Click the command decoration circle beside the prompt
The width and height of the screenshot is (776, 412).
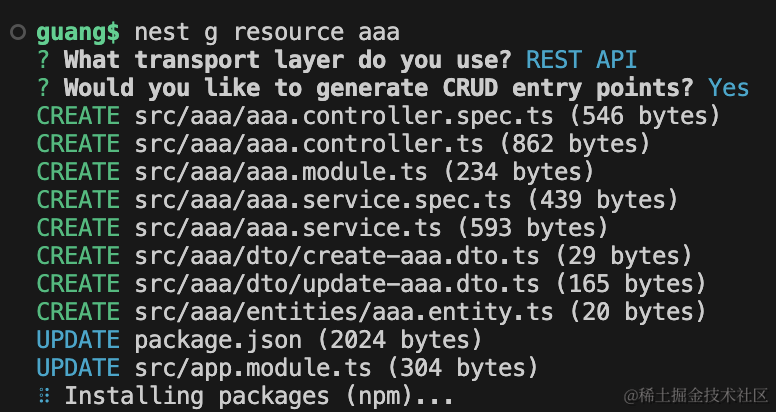[x=17, y=33]
